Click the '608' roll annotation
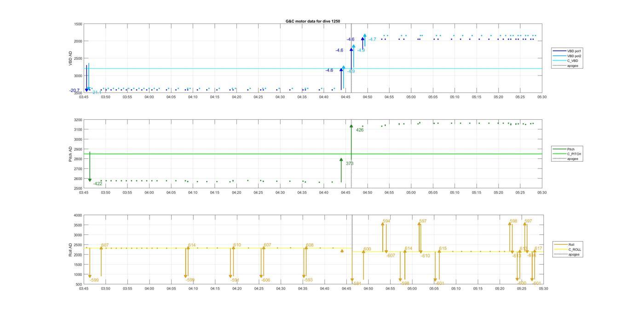 point(310,245)
